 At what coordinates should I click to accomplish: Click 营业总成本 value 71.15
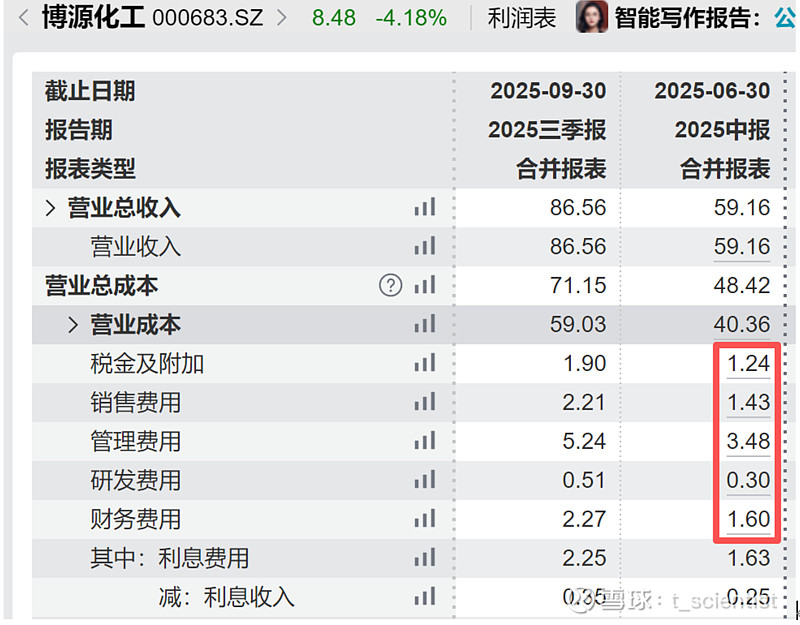point(578,285)
